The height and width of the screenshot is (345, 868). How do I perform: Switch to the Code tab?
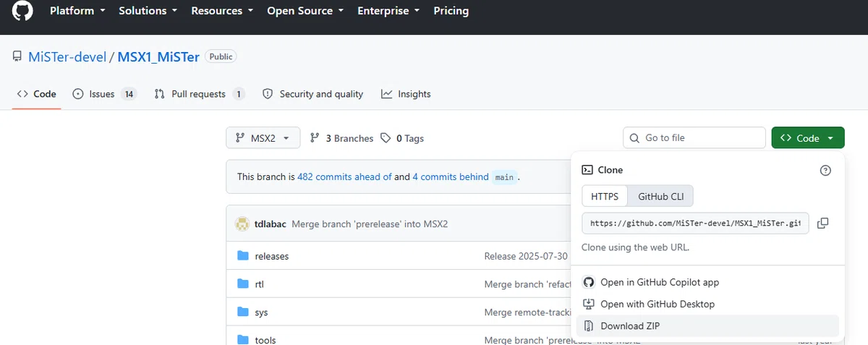[36, 94]
